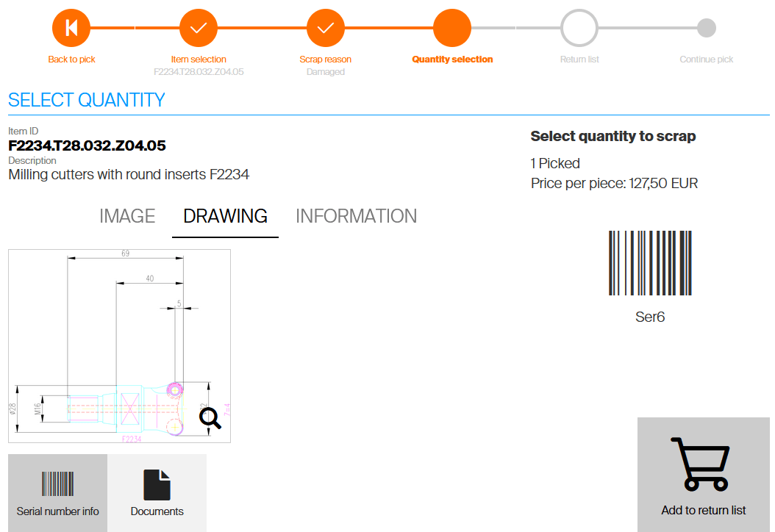Click the 'Return list' step label
The image size is (775, 532).
coord(579,60)
